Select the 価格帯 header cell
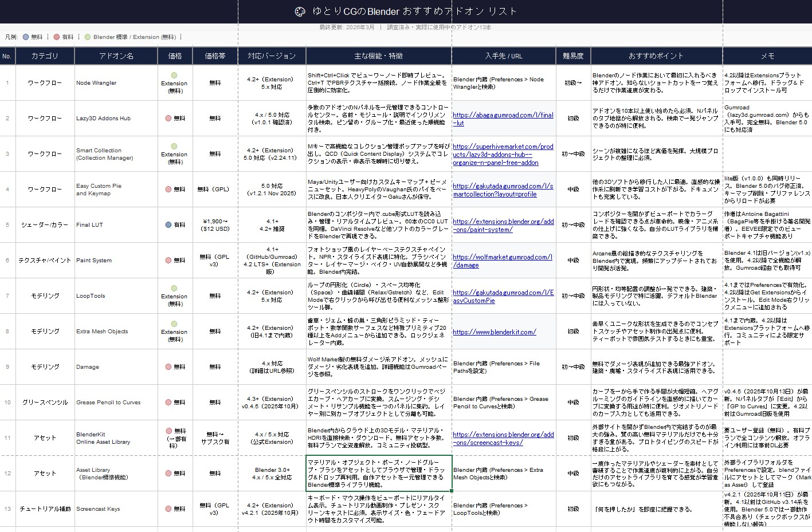This screenshot has height=532, width=812. [215, 56]
